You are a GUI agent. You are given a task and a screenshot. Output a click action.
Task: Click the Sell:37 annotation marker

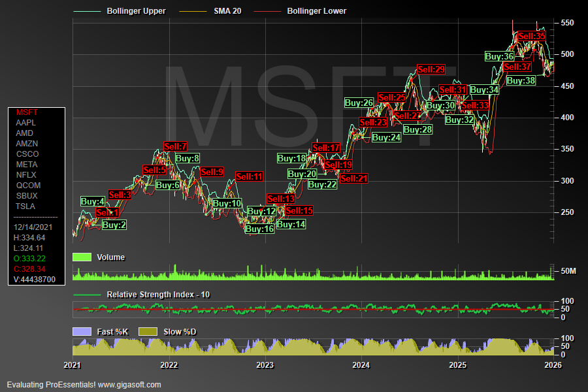coord(517,67)
